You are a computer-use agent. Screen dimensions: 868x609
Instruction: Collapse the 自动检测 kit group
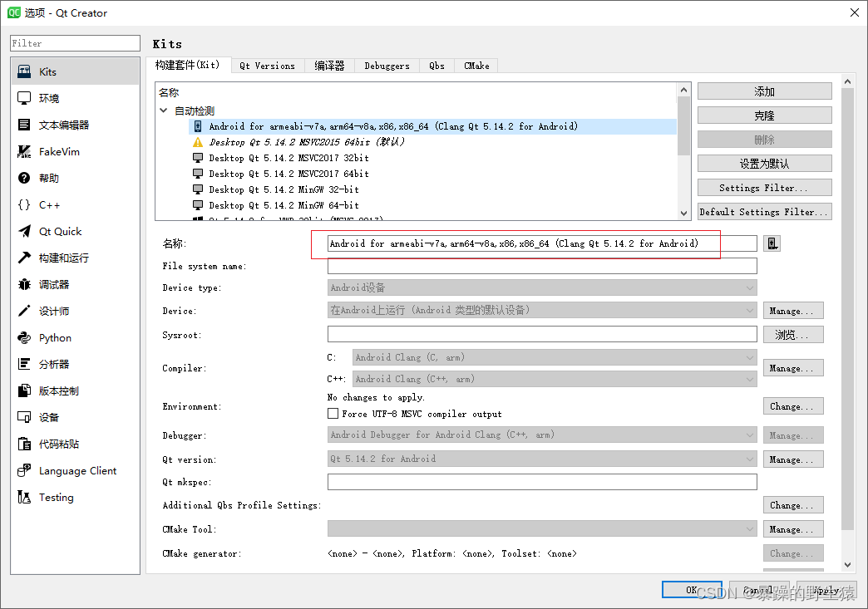163,111
